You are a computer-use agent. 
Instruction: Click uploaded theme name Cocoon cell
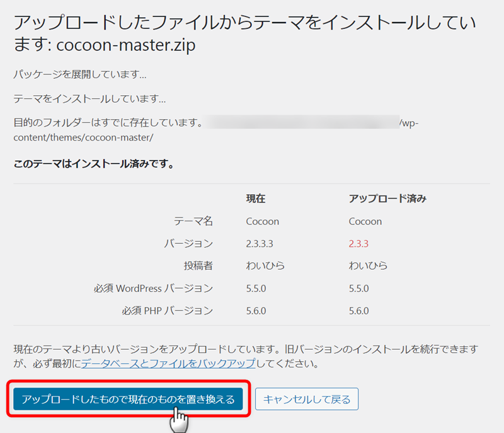(365, 221)
